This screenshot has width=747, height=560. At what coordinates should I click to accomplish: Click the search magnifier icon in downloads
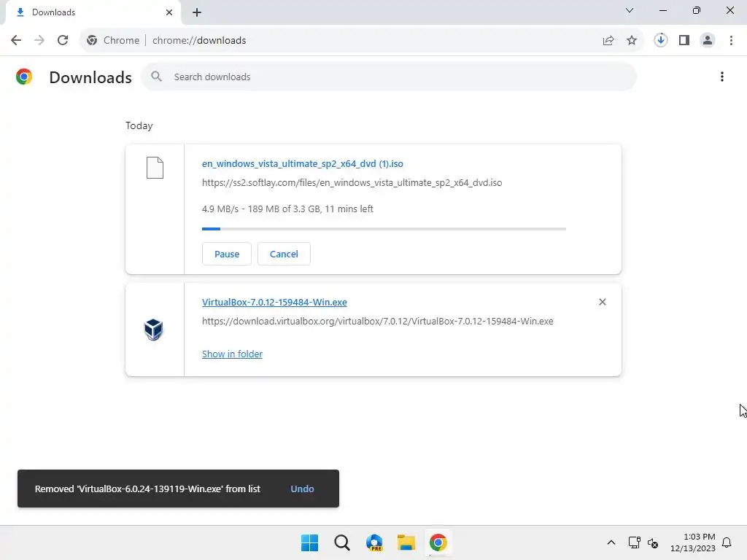(156, 76)
